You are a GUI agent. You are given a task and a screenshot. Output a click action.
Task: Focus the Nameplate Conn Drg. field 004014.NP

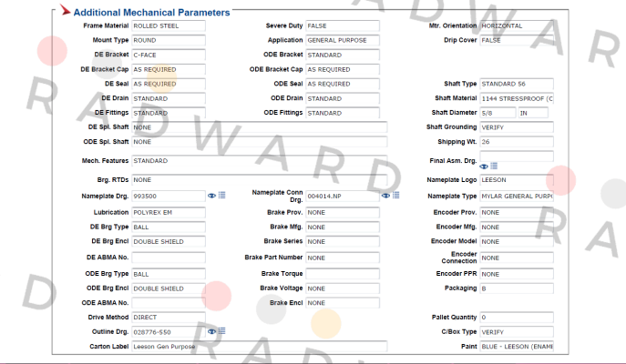tap(343, 197)
